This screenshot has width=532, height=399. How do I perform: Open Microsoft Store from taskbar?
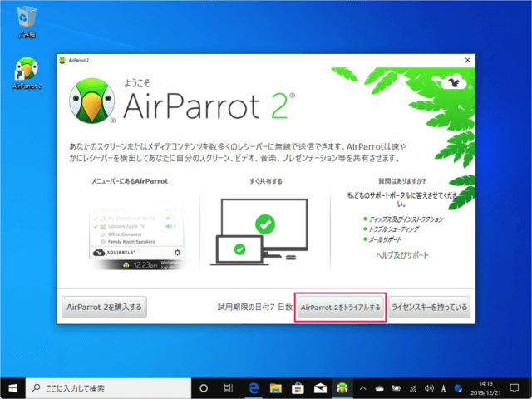[298, 388]
